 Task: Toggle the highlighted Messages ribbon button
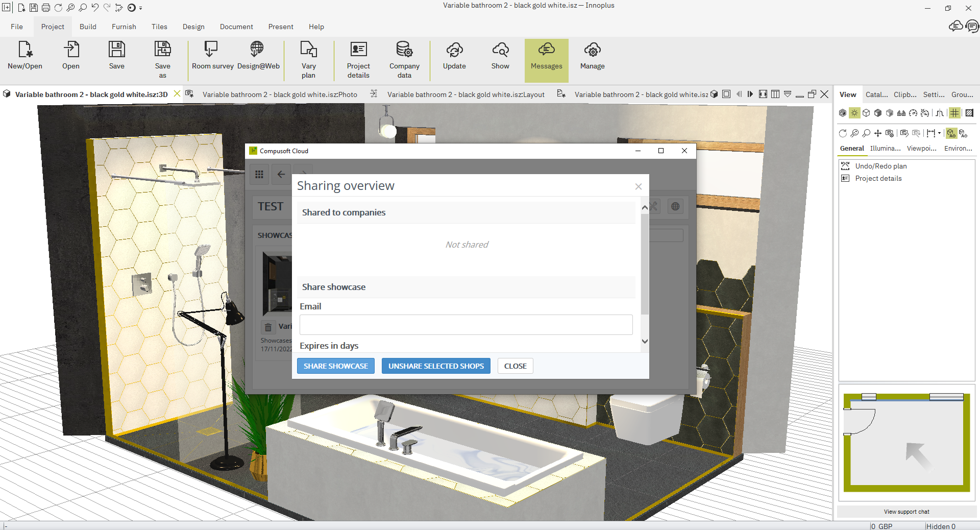(x=546, y=60)
